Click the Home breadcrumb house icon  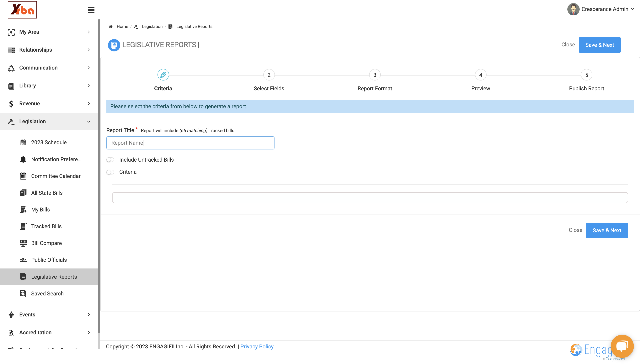(x=111, y=26)
